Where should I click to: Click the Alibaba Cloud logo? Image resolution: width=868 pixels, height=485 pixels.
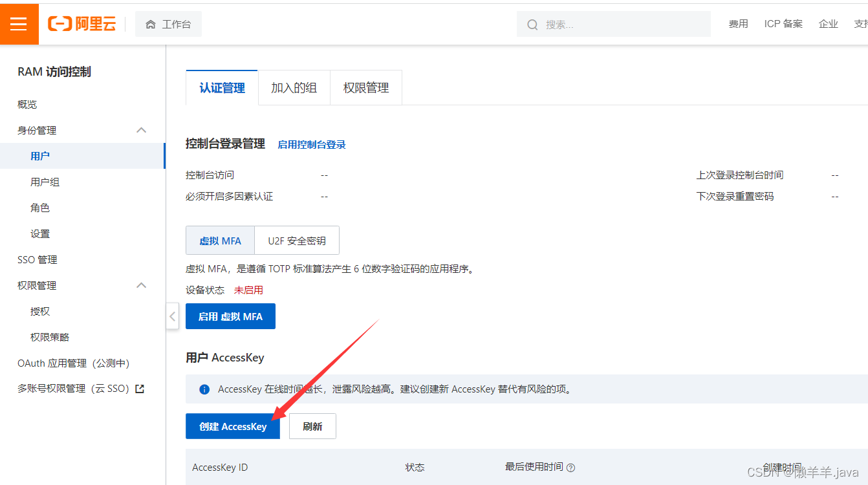(x=81, y=24)
